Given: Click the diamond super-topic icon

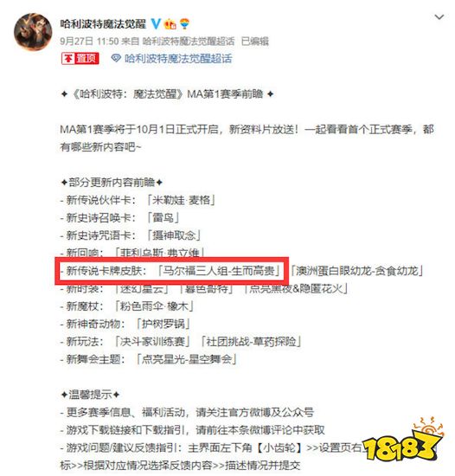Looking at the screenshot, I should click(x=116, y=58).
